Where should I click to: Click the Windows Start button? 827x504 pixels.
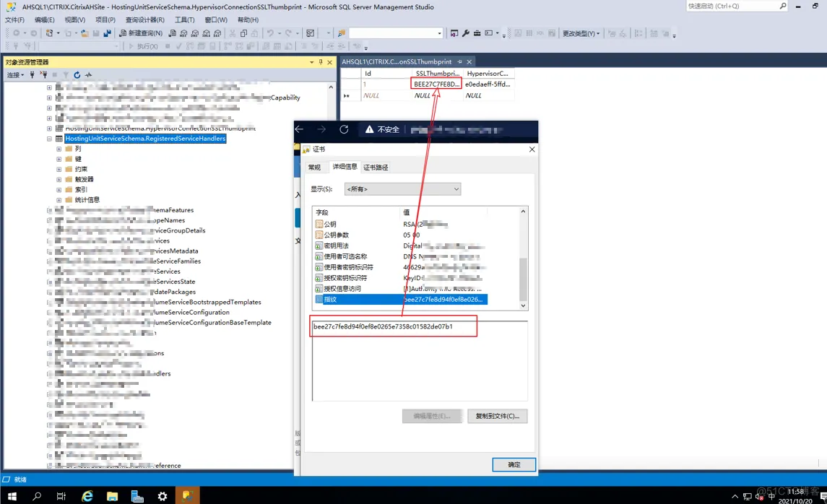click(12, 496)
